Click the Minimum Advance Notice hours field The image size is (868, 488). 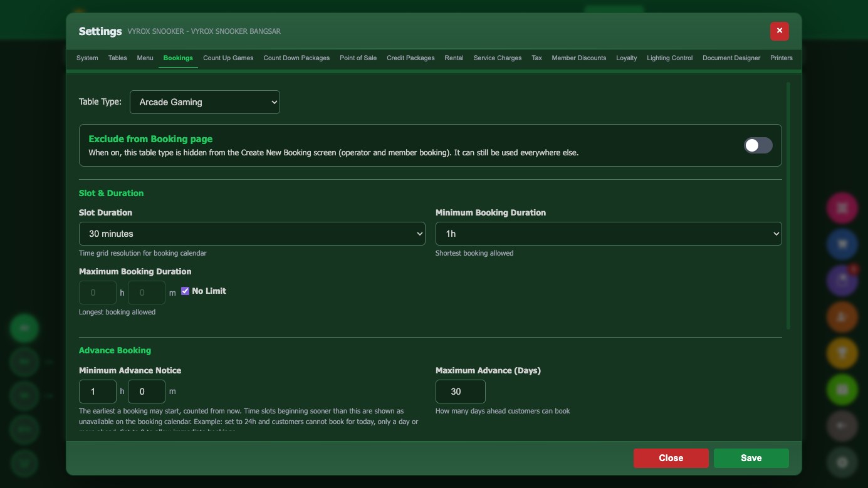coord(98,392)
